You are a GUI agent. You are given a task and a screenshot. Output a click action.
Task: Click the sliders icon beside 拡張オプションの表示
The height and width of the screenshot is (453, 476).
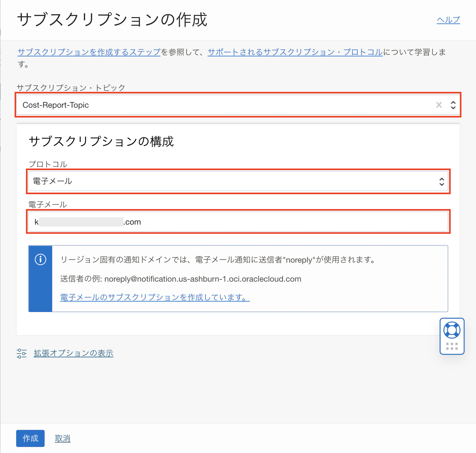[22, 353]
